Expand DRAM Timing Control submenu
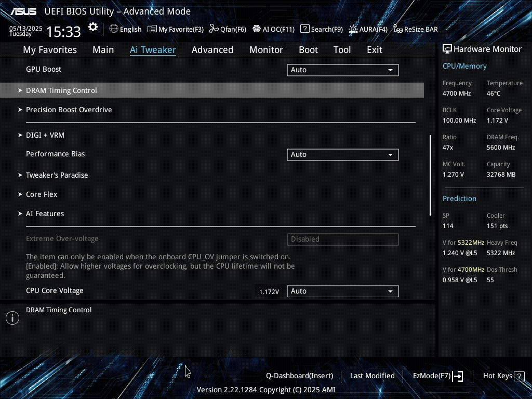This screenshot has height=399, width=532. pos(212,90)
